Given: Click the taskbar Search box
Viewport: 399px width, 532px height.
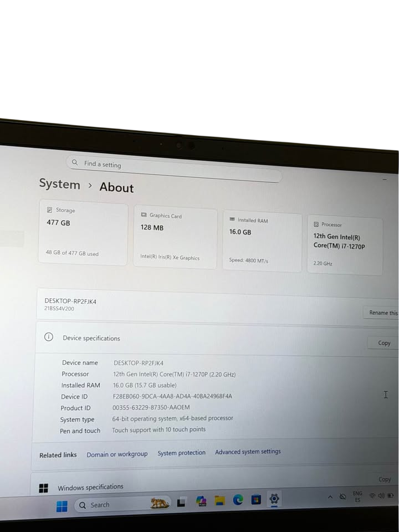Looking at the screenshot, I should (123, 504).
